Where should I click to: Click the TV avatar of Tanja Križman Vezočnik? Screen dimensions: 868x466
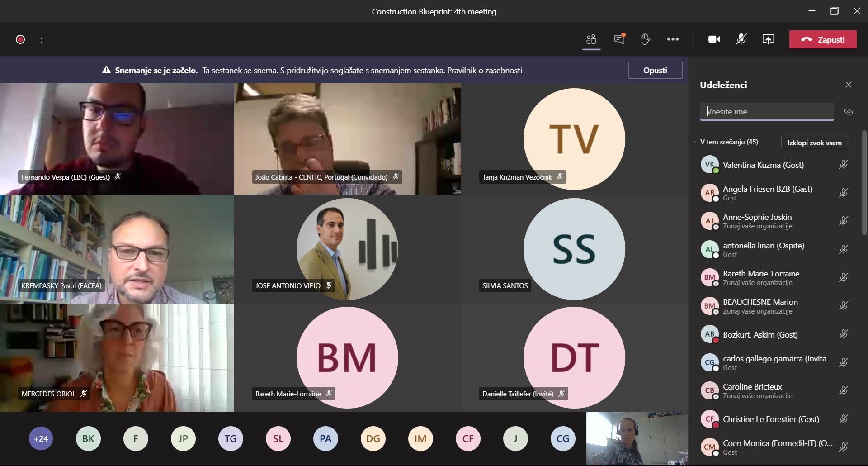pyautogui.click(x=574, y=139)
